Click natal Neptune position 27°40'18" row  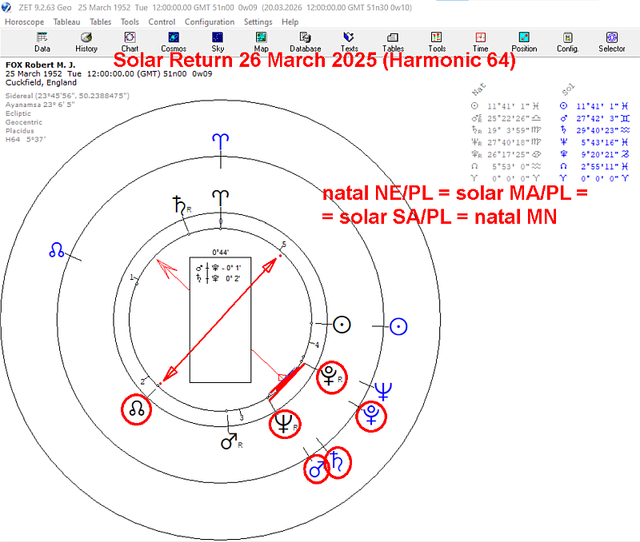[505, 142]
